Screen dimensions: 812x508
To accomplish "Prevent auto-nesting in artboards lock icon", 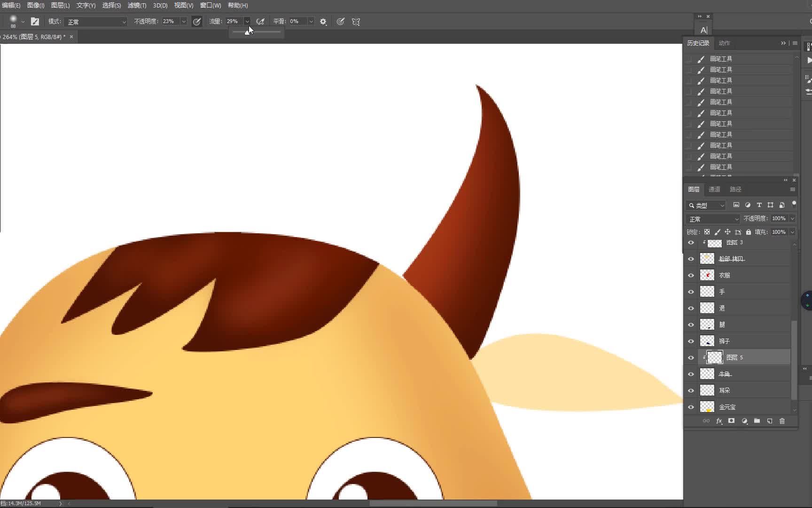I will (x=738, y=232).
